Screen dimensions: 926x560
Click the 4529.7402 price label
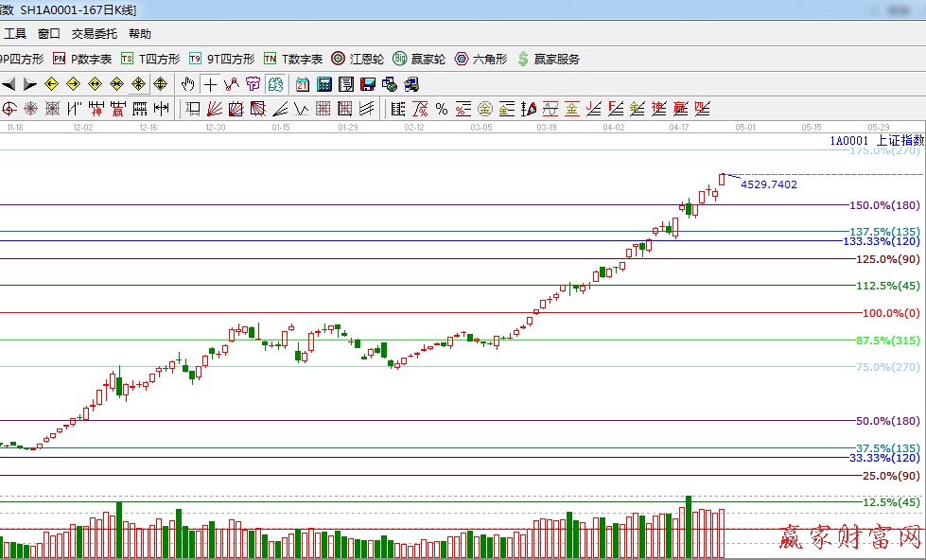tap(768, 185)
